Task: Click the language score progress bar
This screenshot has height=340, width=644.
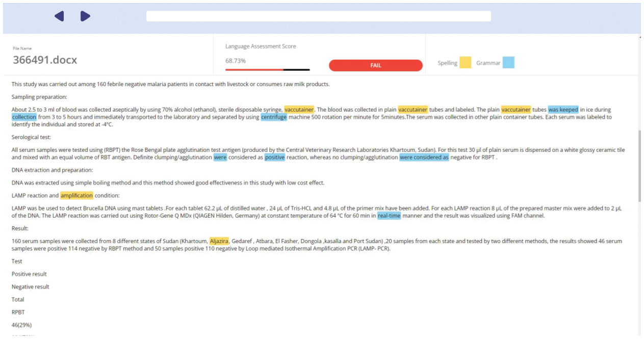Action: click(x=267, y=69)
